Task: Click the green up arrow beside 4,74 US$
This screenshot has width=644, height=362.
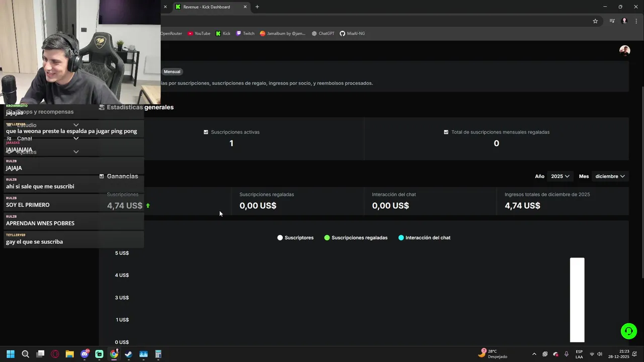Action: [148, 206]
